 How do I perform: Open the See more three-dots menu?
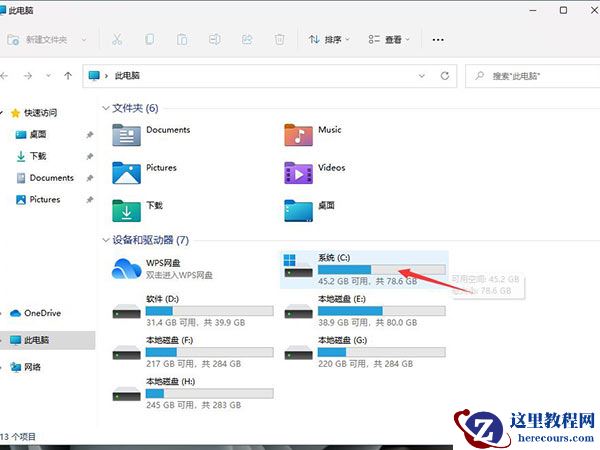click(438, 39)
